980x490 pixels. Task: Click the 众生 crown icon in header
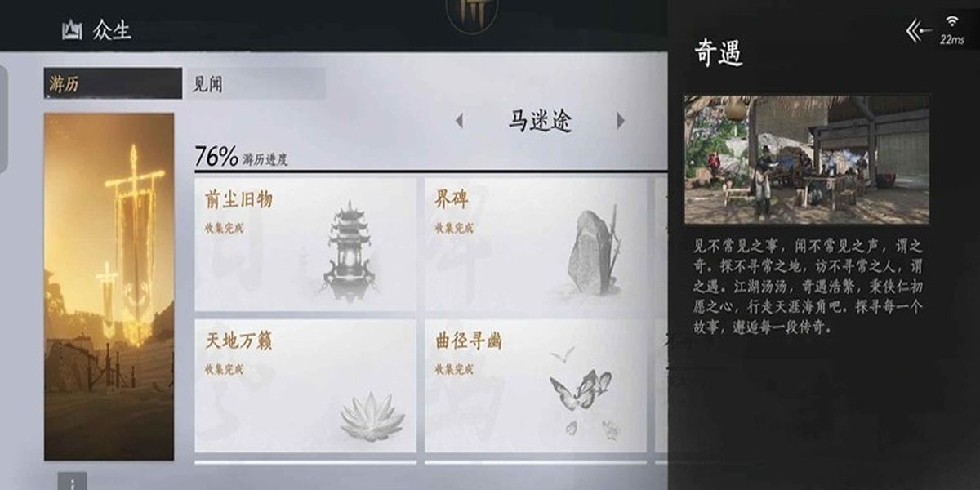72,30
